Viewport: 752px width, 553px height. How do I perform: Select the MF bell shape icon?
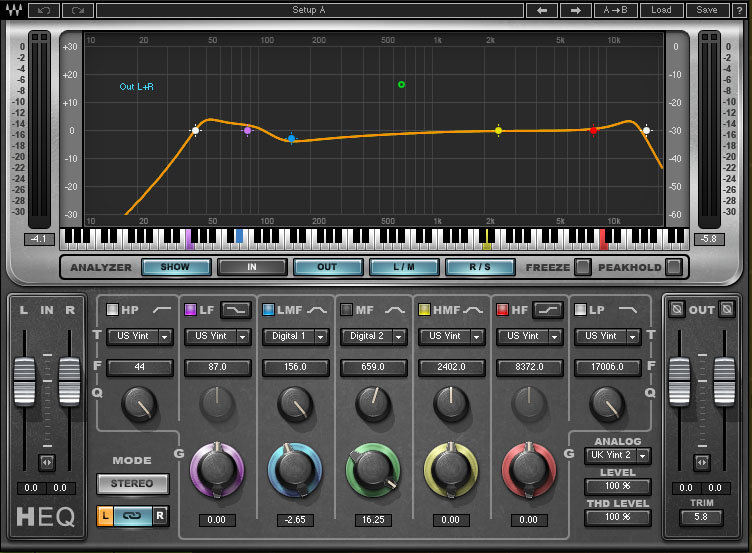pyautogui.click(x=395, y=310)
